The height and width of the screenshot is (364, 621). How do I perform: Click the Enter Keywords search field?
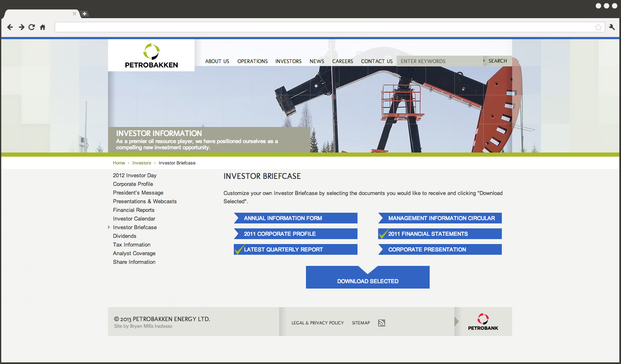439,61
